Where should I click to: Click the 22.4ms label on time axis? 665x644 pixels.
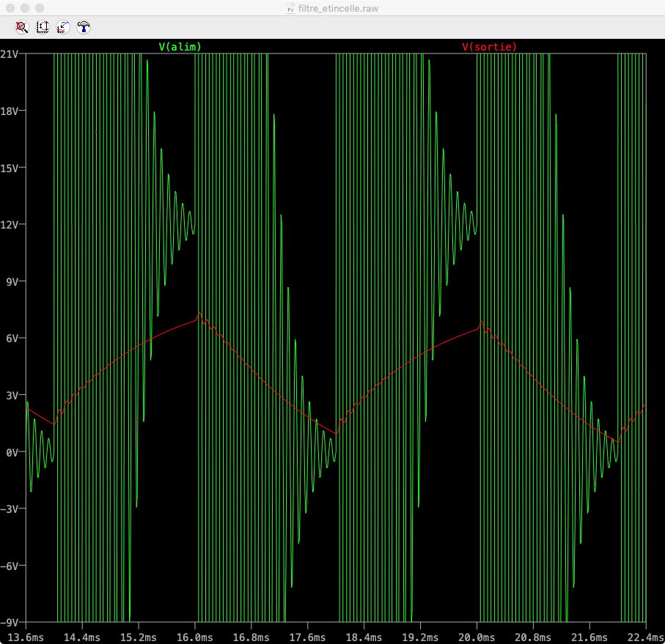pos(645,637)
